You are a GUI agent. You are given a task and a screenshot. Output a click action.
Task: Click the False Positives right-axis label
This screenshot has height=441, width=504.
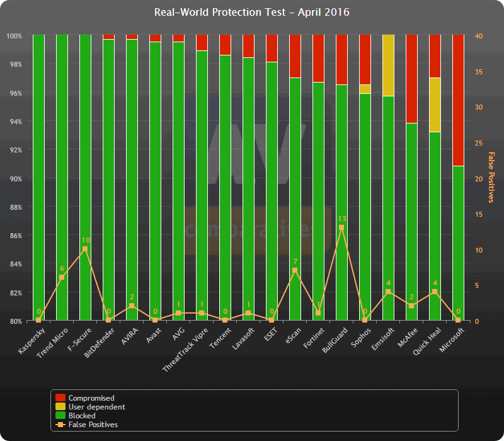490,176
